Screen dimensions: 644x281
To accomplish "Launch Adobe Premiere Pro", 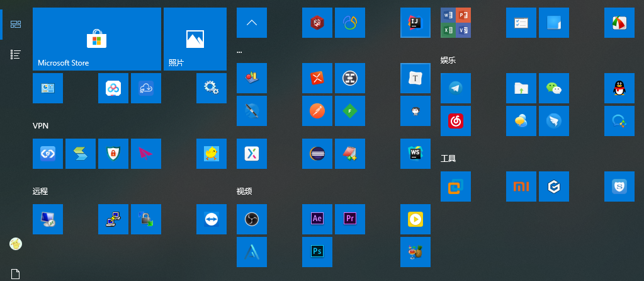I will [350, 219].
